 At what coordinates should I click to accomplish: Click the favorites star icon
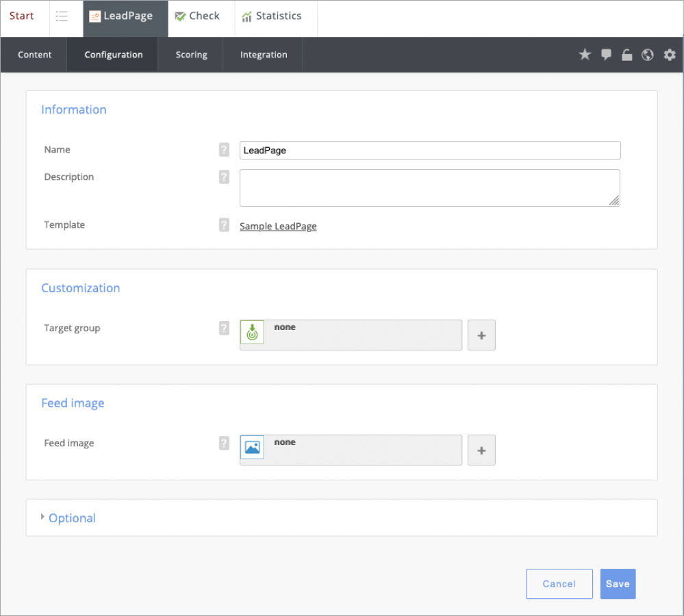click(585, 55)
